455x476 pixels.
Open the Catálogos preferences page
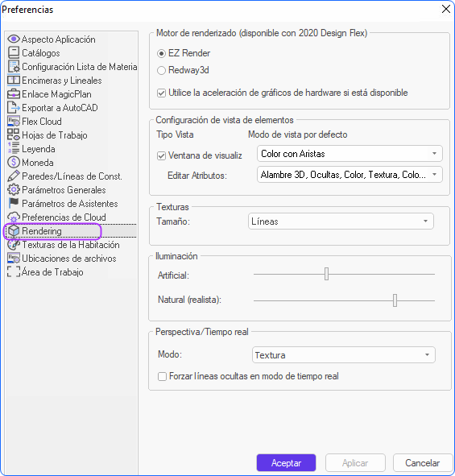click(x=41, y=53)
